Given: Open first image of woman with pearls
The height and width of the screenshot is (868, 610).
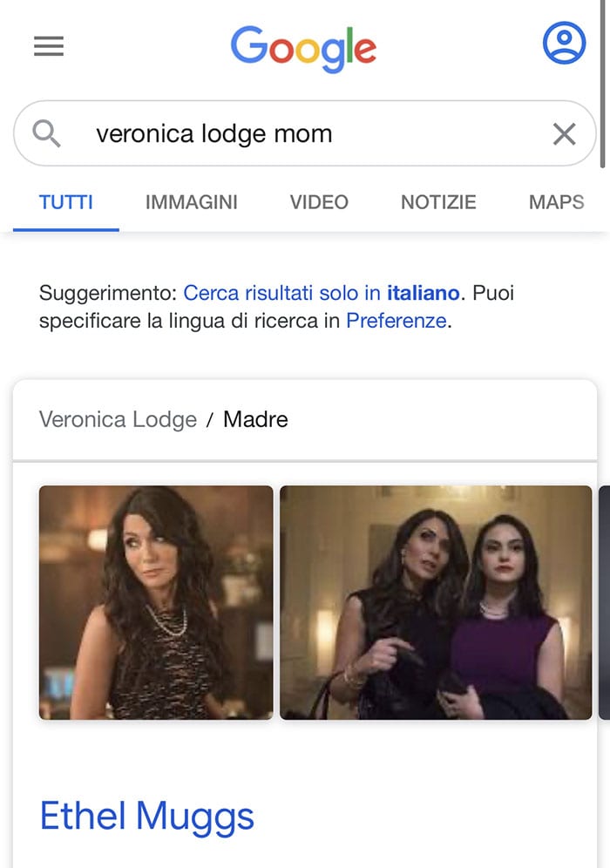Looking at the screenshot, I should [x=156, y=602].
